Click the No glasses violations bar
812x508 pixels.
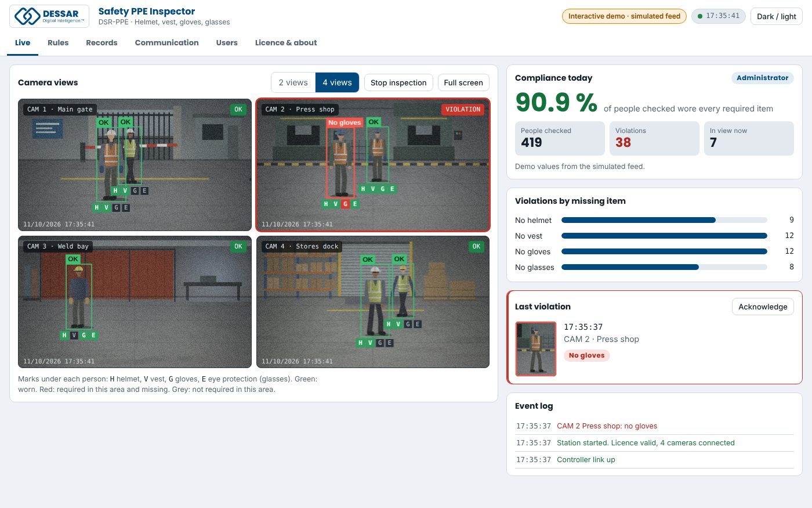tap(664, 267)
